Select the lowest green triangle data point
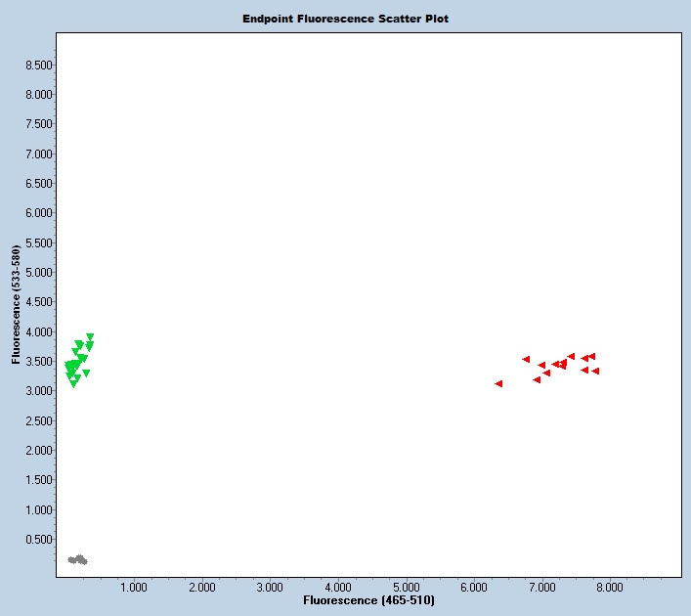 click(x=73, y=383)
